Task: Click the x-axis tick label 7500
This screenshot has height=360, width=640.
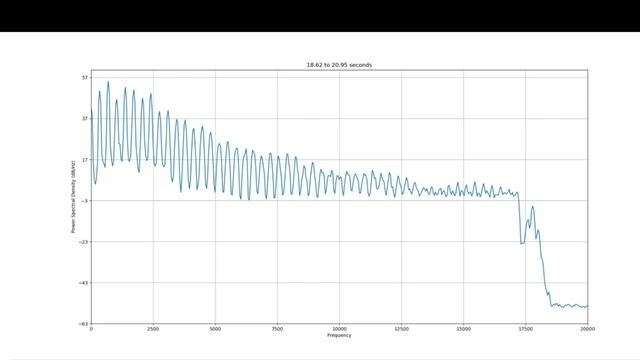Action: [x=277, y=329]
